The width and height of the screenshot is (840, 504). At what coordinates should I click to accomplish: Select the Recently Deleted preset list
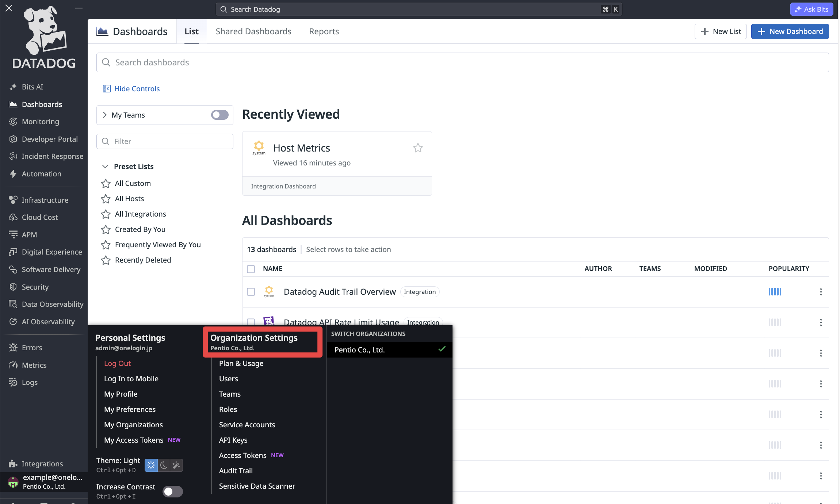click(x=143, y=260)
